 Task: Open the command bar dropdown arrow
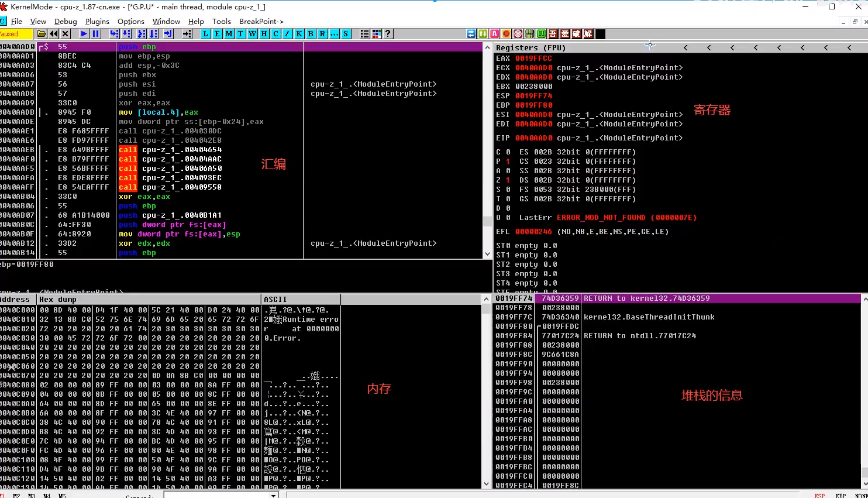[x=274, y=495]
